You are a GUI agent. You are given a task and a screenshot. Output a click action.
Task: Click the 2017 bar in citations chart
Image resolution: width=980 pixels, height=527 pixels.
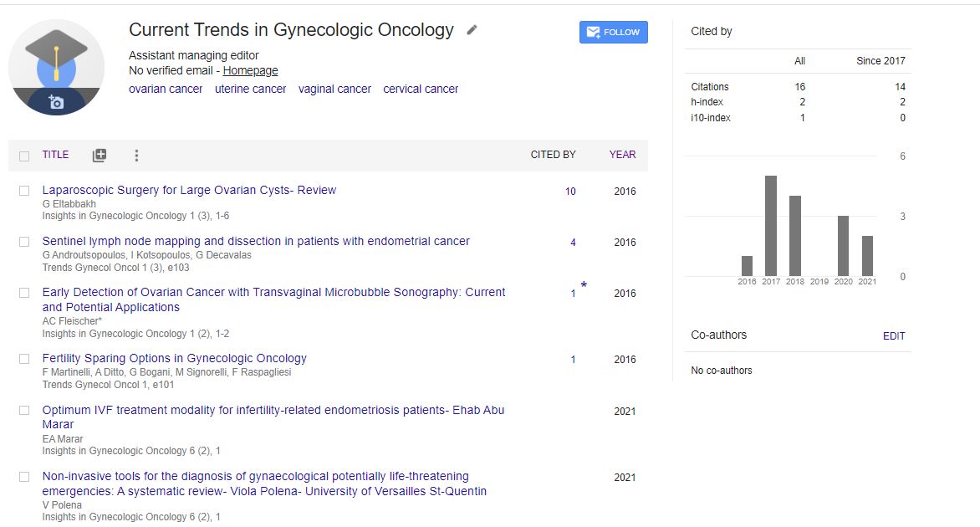771,226
